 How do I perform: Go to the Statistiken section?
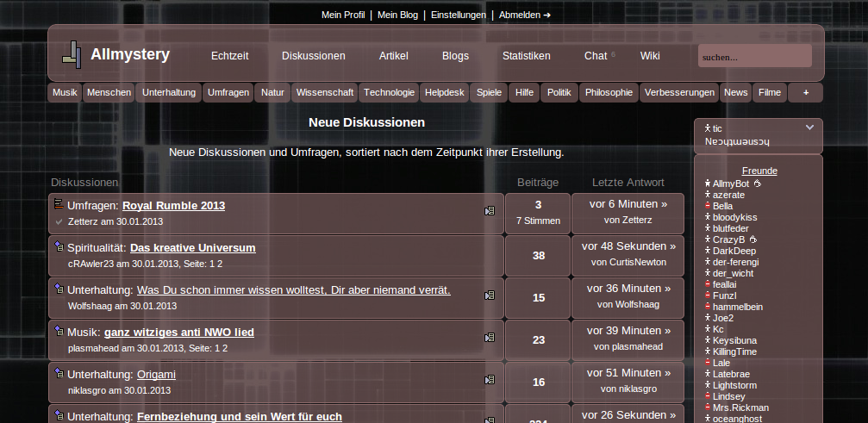pyautogui.click(x=526, y=56)
